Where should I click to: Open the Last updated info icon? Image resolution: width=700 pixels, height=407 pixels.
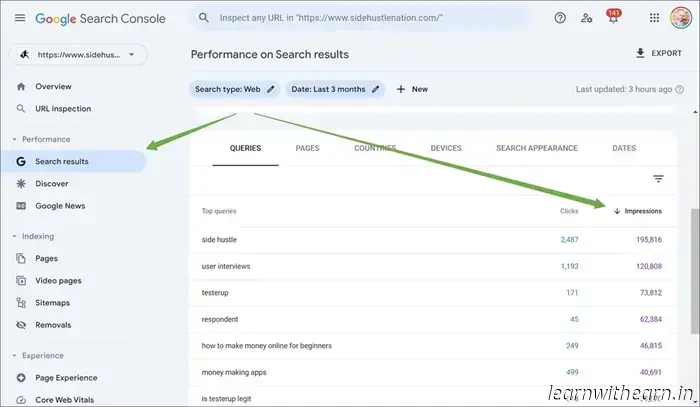click(679, 89)
